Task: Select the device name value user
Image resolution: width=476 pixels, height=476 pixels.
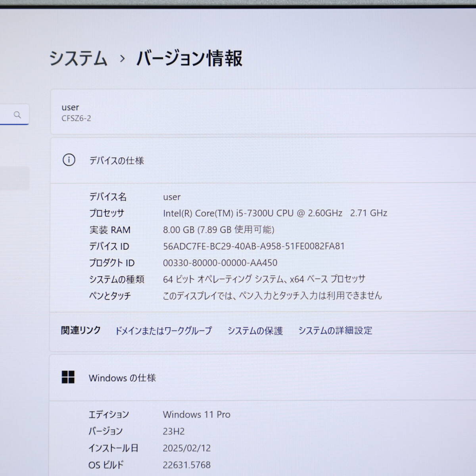Action: [x=172, y=197]
